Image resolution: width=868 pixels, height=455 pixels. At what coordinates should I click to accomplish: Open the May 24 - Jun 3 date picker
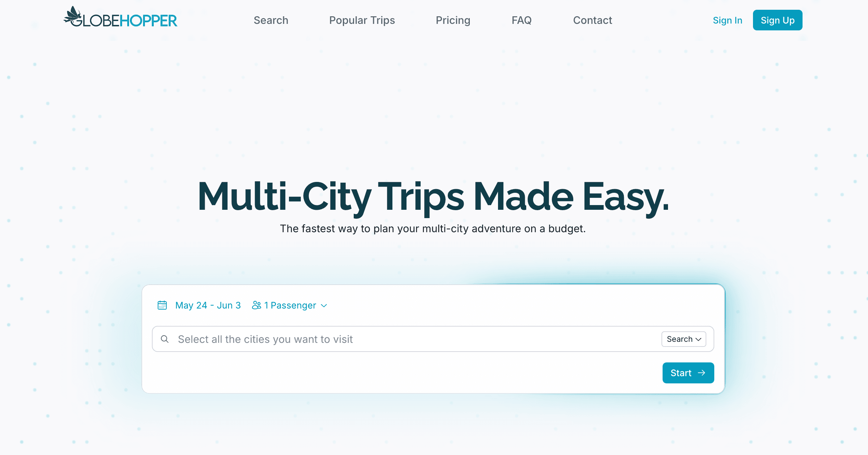[208, 305]
